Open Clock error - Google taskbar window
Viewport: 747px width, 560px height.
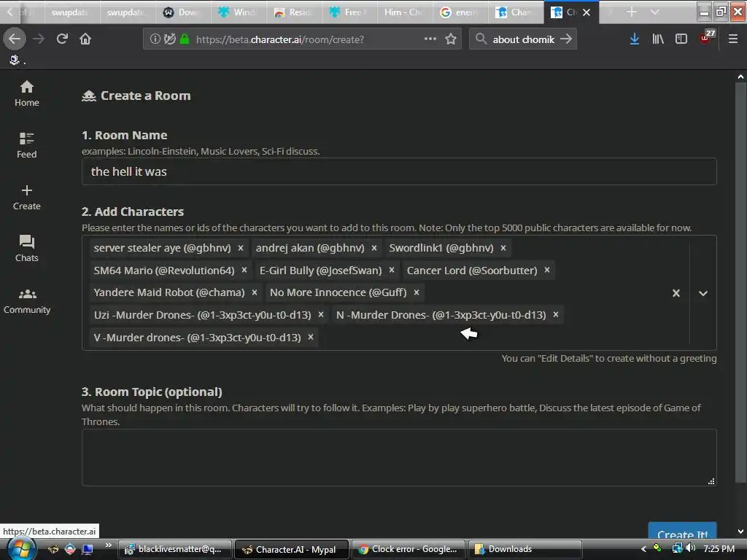click(409, 549)
